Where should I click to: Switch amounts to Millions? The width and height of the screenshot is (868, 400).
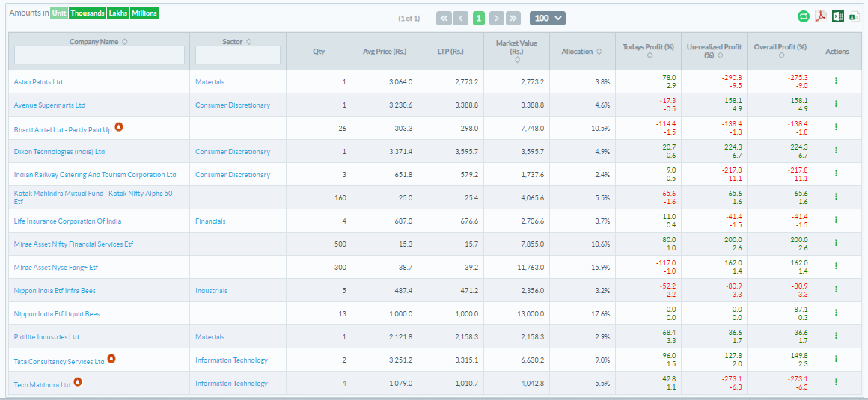144,13
